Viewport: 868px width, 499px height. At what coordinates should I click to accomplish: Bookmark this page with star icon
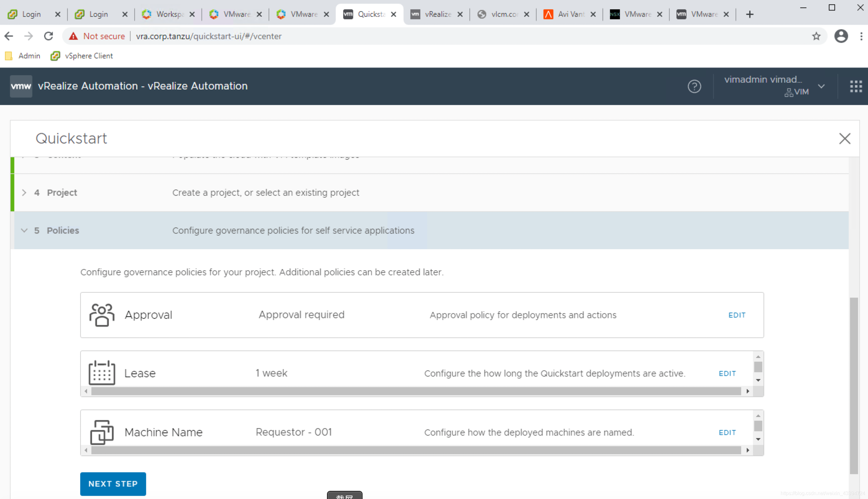816,36
